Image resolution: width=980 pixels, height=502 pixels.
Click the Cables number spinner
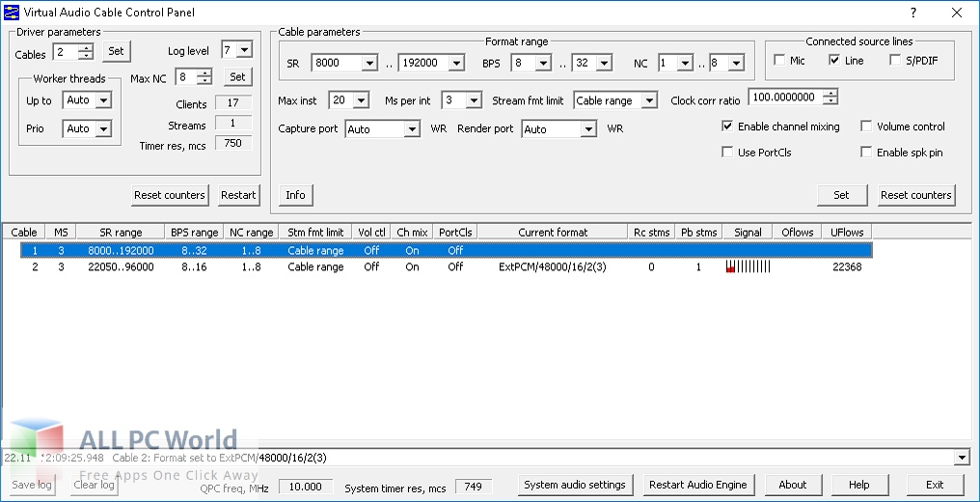pyautogui.click(x=86, y=52)
